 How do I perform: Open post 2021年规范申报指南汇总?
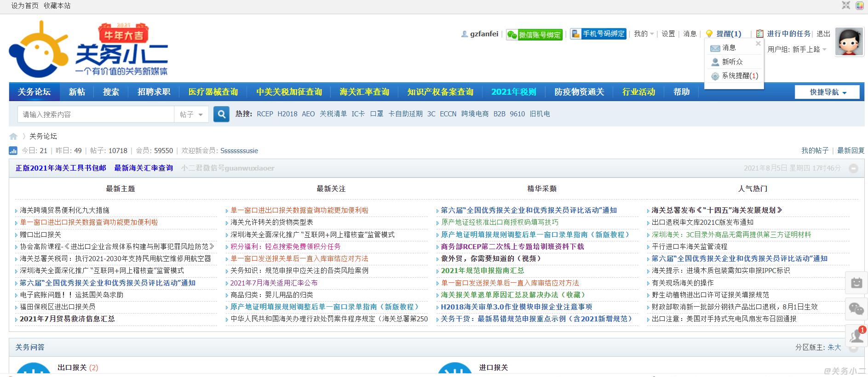pyautogui.click(x=483, y=271)
